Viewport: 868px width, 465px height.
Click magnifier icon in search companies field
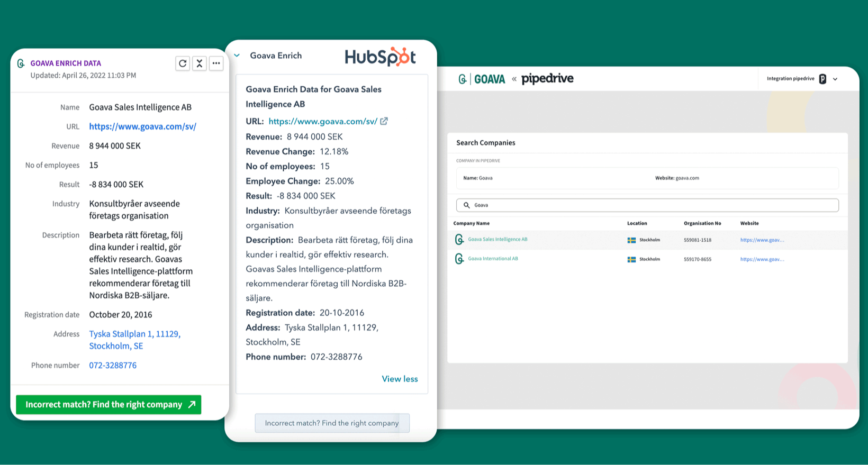(x=466, y=205)
